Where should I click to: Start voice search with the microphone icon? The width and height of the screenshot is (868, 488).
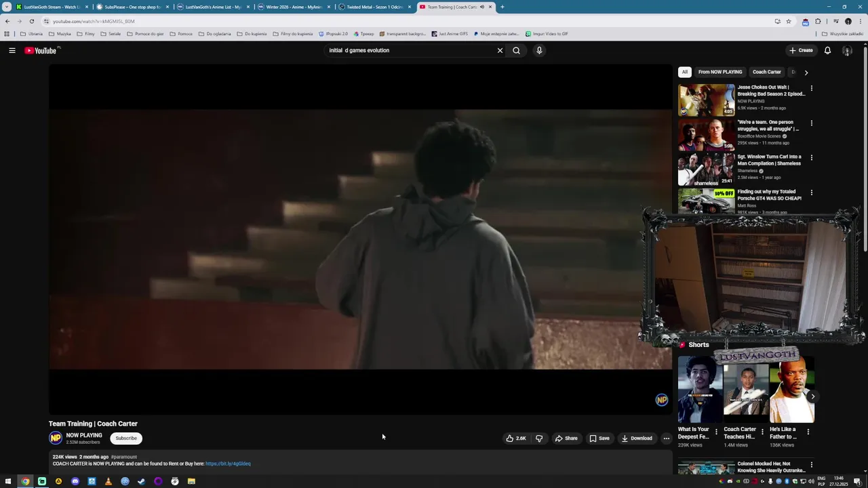click(539, 50)
